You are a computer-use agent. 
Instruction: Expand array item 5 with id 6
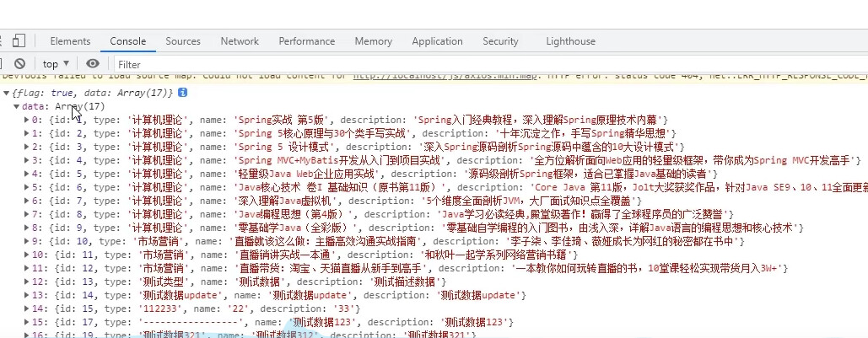tap(27, 187)
